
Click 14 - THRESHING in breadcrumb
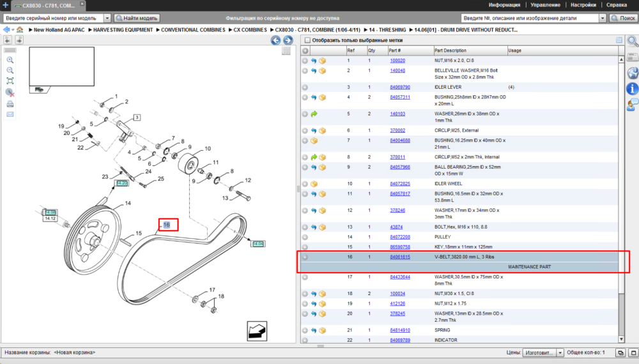(x=387, y=30)
